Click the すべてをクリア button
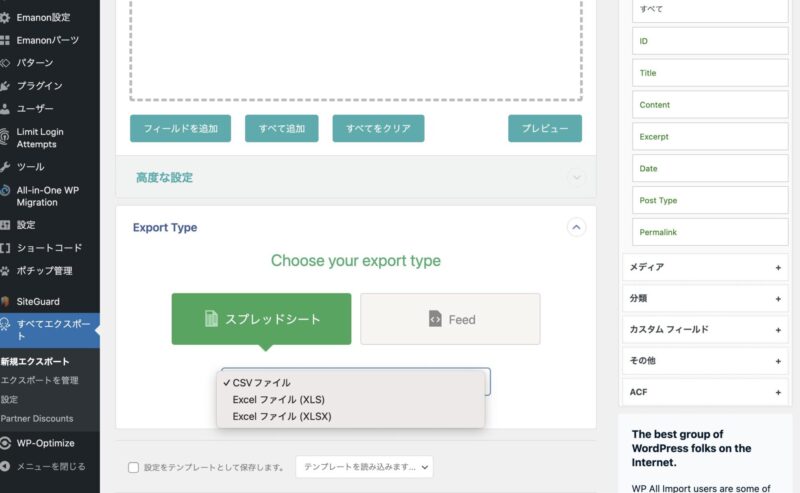 coord(378,129)
